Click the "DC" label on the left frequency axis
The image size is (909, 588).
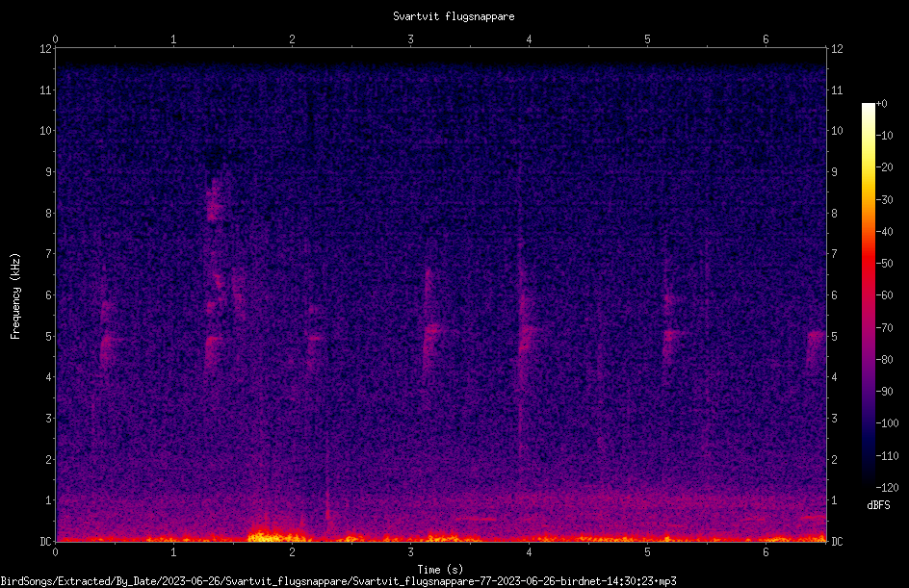click(45, 542)
